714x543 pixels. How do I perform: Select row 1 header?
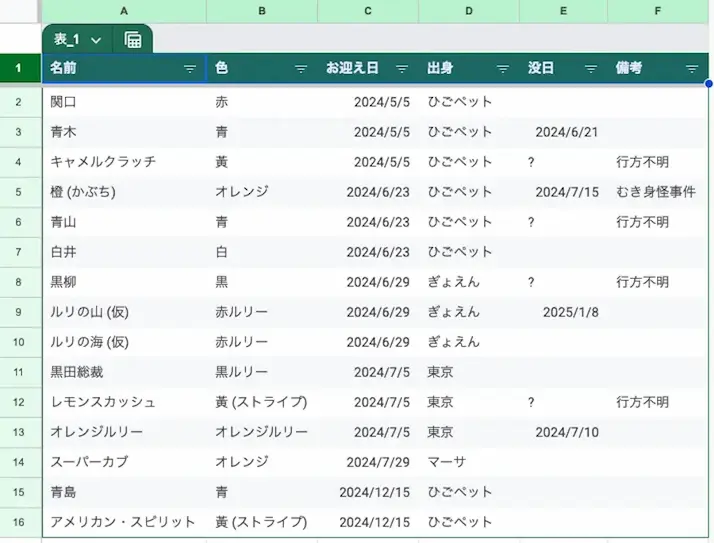[x=18, y=68]
